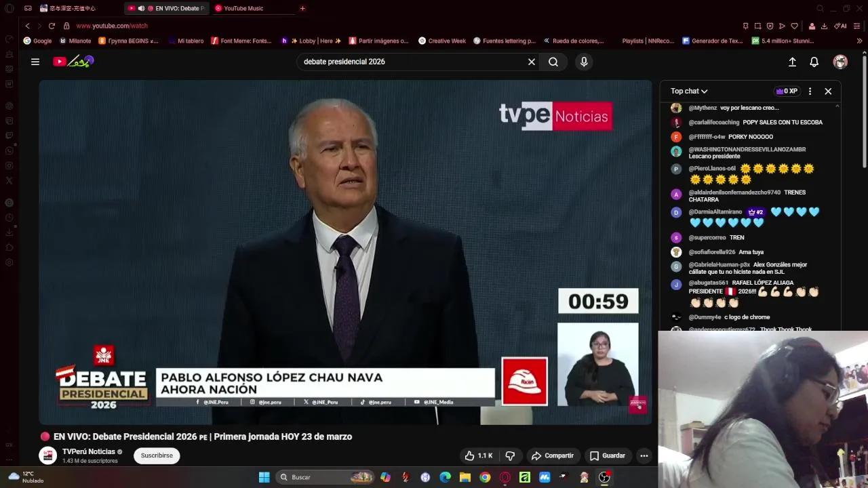Open Instagram in the Opera sidebar

(9, 165)
